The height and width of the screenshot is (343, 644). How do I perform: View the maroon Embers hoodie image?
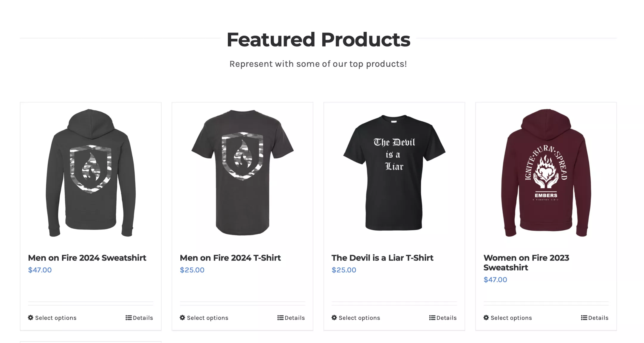546,173
